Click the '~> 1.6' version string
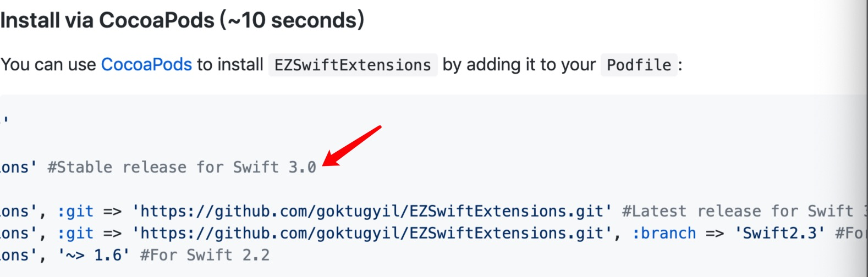Screen dimensions: 868x277 point(94,255)
